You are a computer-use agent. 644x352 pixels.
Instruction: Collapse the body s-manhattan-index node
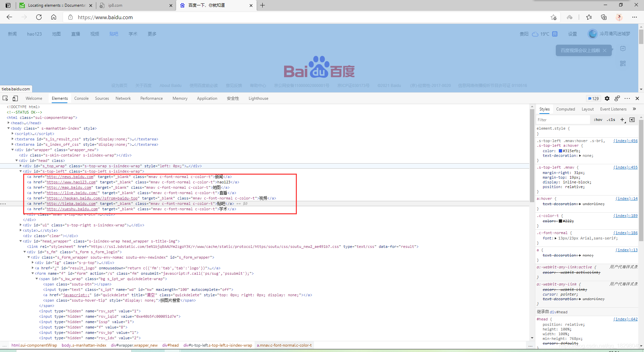point(9,128)
